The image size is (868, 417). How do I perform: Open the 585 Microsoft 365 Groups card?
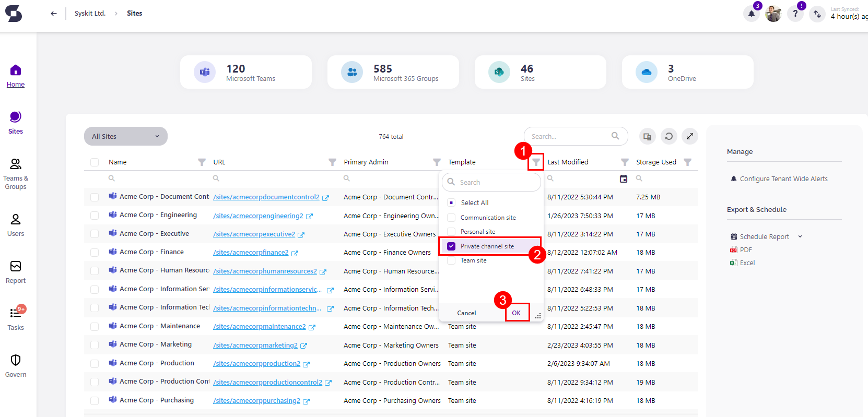point(393,72)
